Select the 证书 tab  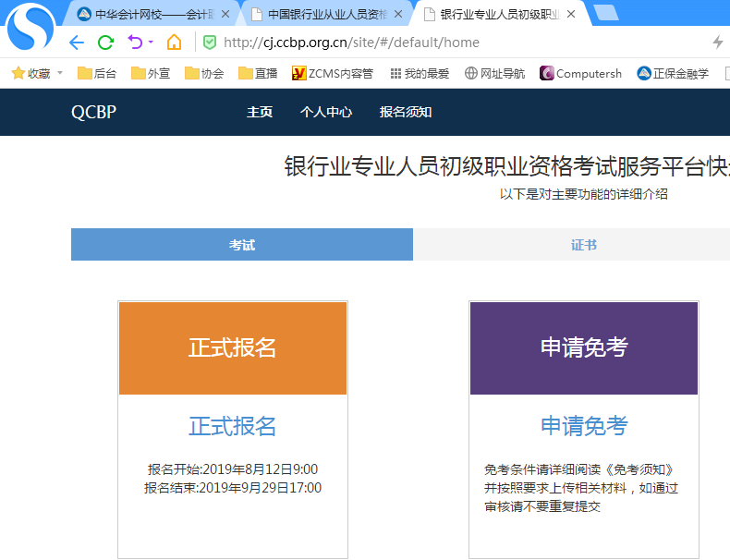click(x=583, y=245)
